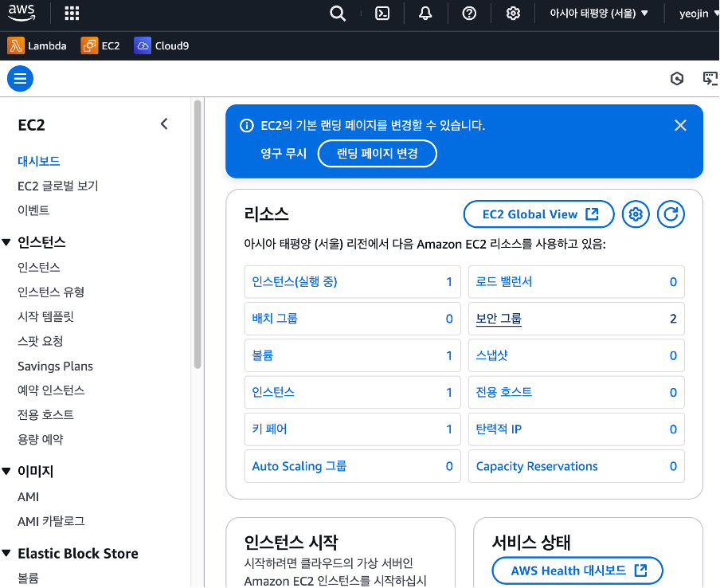Open the EC2 Global View button
This screenshot has width=720, height=588.
[538, 214]
